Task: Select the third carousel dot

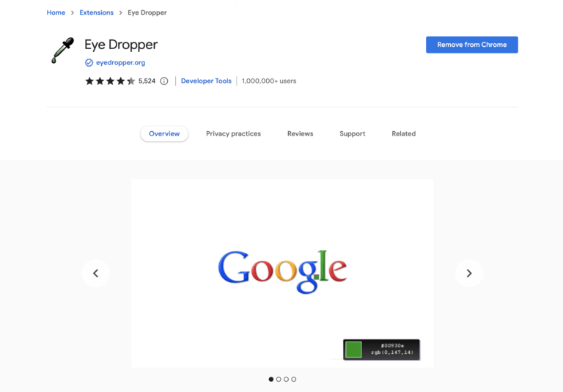Action: click(286, 379)
